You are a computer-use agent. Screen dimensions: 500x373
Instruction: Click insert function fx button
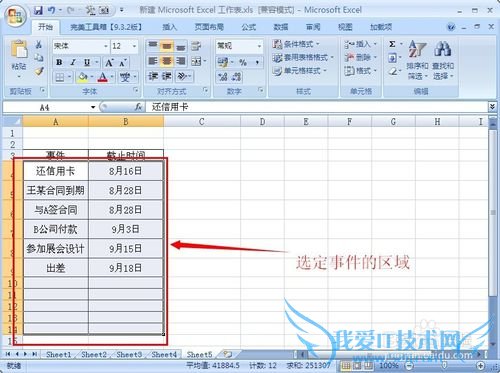(138, 107)
